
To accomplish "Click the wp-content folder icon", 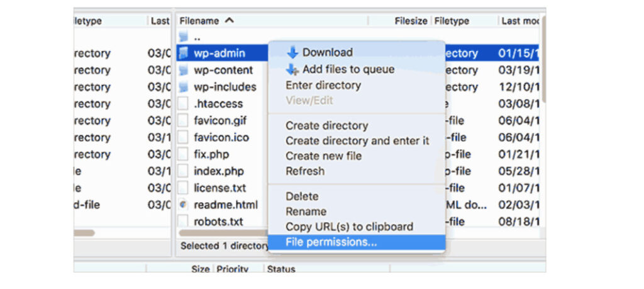I will click(183, 70).
